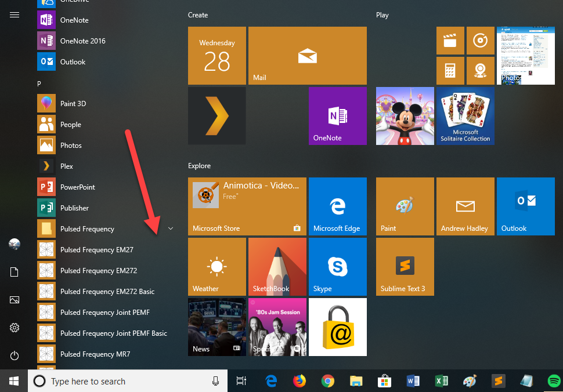Launch the Mickey Mouse game tile
Viewport: 563px width, 392px height.
405,116
